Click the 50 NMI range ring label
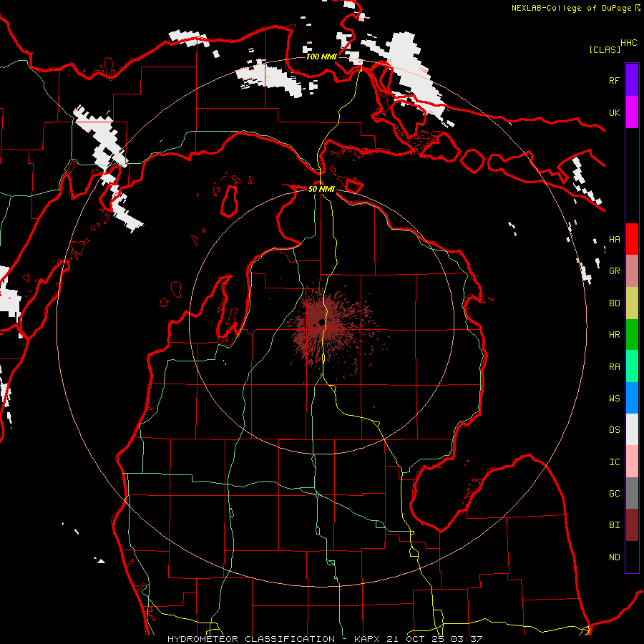Viewport: 644px width, 644px height. tap(321, 189)
